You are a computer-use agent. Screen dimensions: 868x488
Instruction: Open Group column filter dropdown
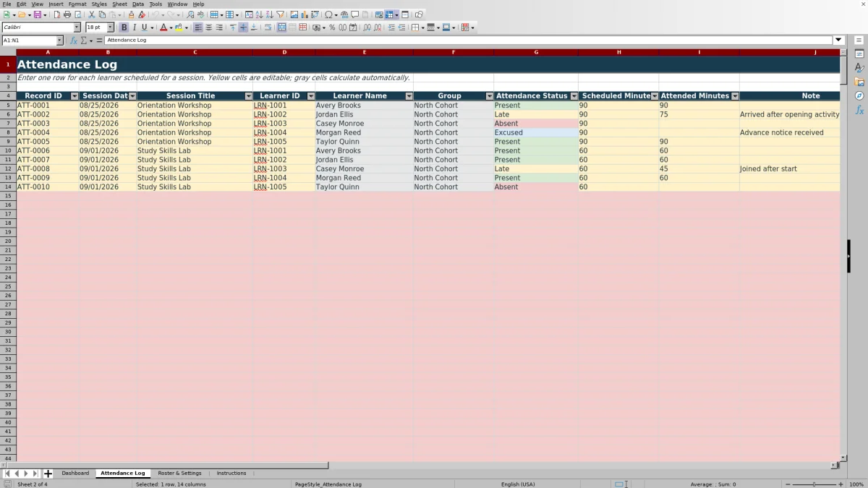pyautogui.click(x=489, y=96)
